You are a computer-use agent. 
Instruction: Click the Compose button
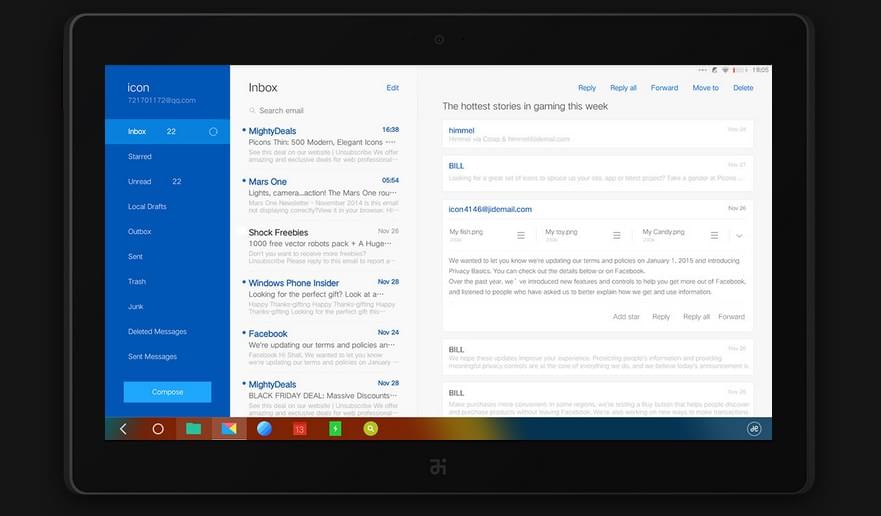(167, 392)
